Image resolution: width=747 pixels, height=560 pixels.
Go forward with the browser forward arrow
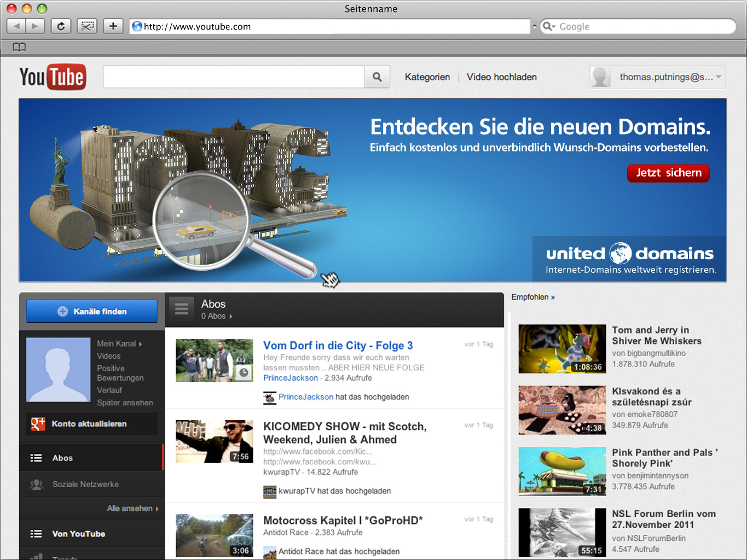35,26
